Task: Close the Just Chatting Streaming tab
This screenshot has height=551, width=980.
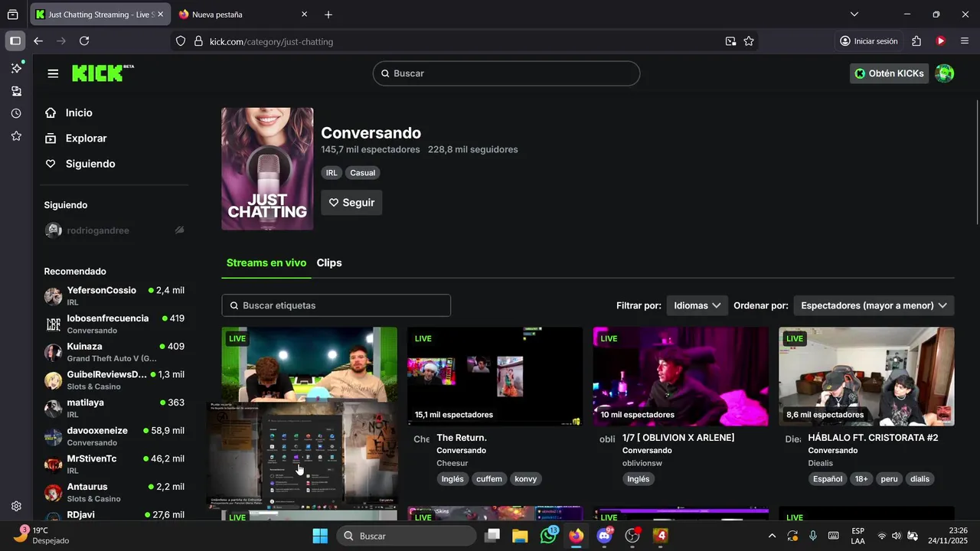Action: pyautogui.click(x=160, y=15)
